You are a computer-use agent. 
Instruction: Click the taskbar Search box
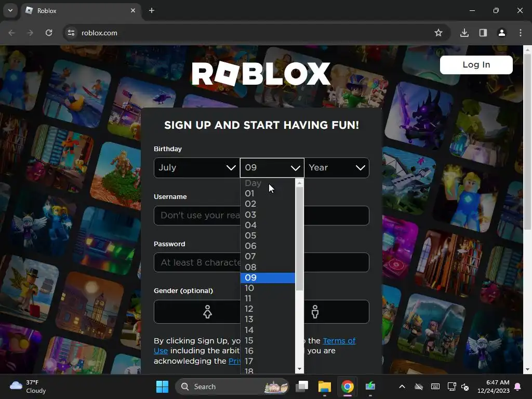232,387
